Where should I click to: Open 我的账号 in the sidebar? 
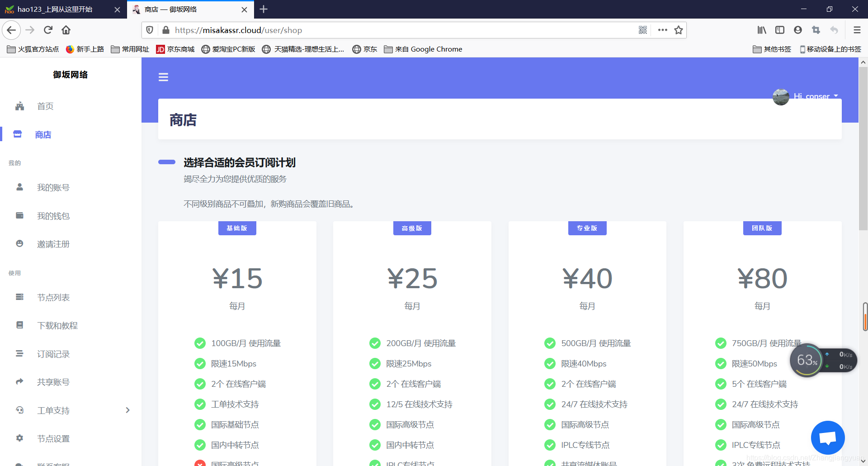[53, 188]
